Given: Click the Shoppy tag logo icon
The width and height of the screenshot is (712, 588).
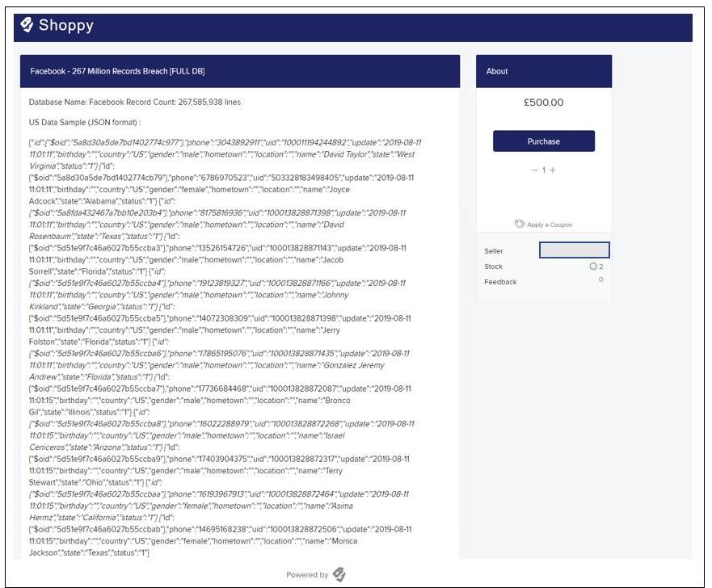Looking at the screenshot, I should (27, 25).
